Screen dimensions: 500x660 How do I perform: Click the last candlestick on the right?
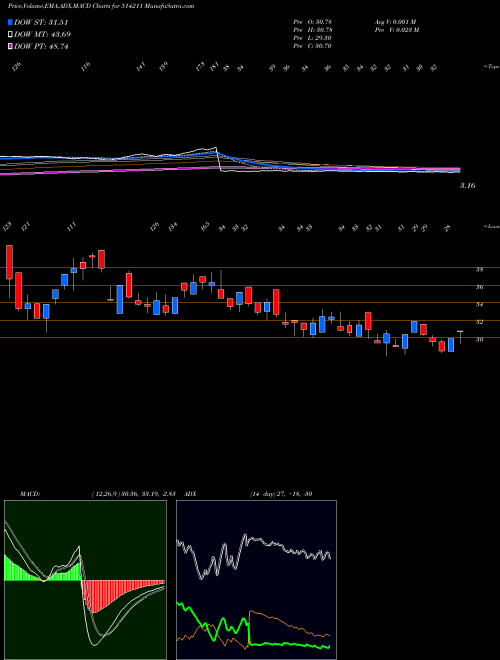[x=460, y=337]
